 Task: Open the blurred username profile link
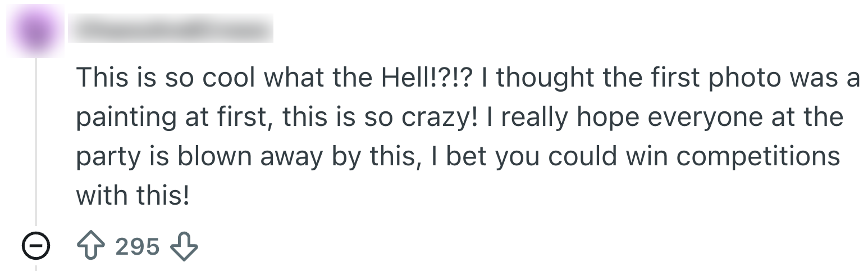[171, 29]
